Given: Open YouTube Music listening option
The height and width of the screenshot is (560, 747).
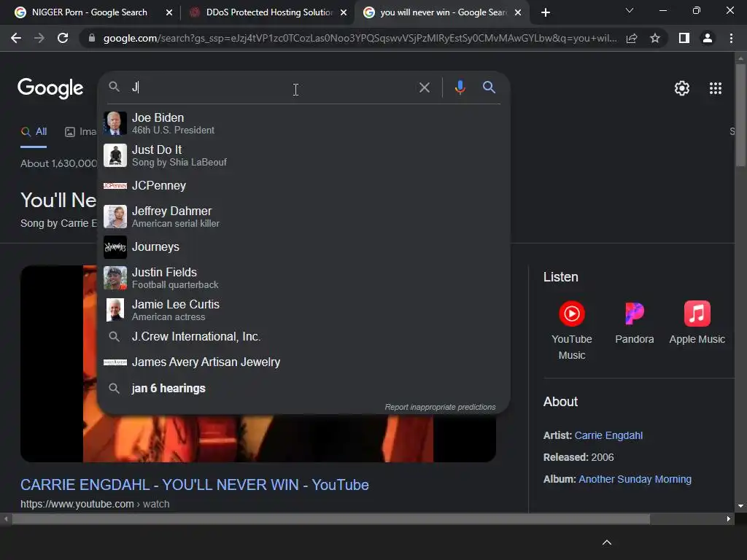Looking at the screenshot, I should click(x=572, y=330).
